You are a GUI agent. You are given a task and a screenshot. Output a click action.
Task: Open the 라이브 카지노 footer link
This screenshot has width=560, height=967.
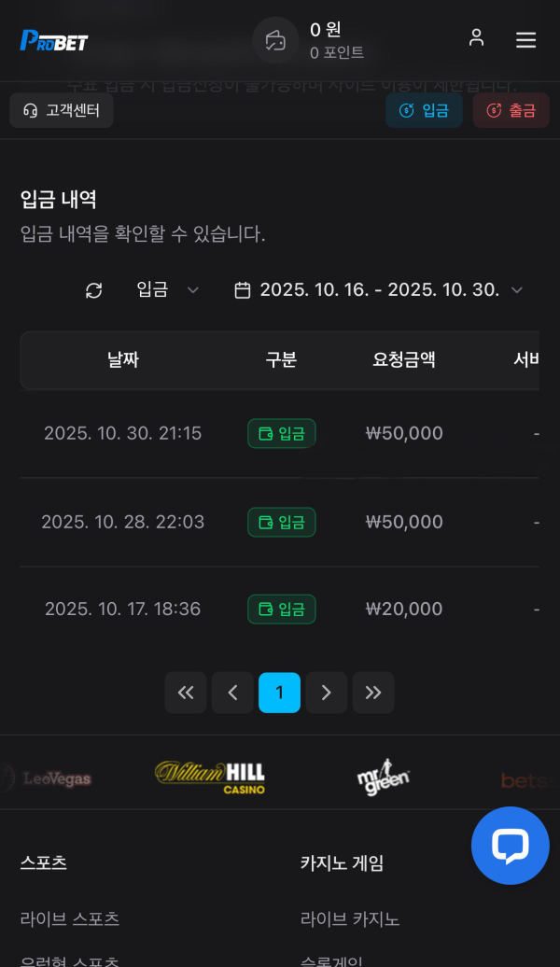(x=350, y=918)
